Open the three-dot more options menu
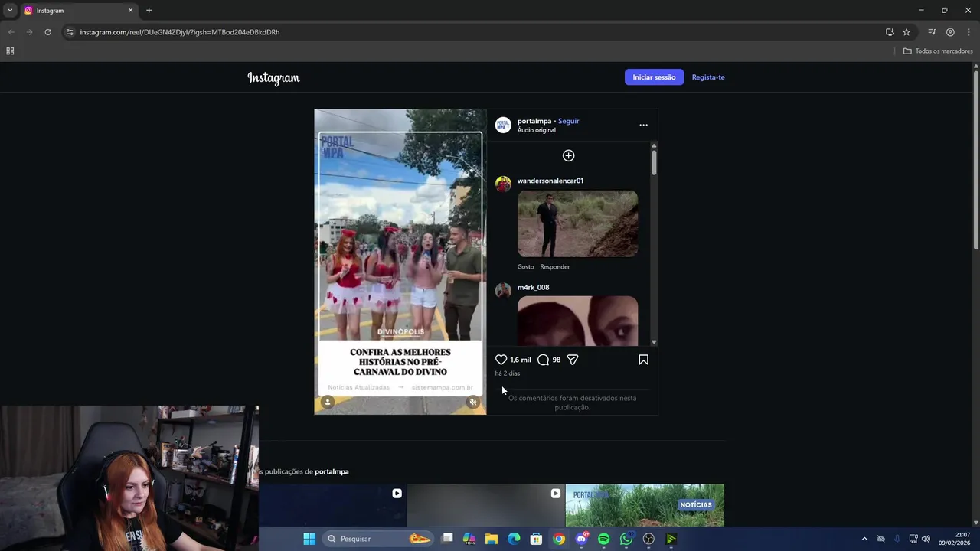Screen dimensions: 980x551 click(643, 125)
